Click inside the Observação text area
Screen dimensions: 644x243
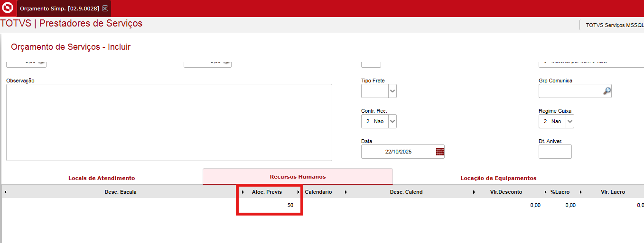point(169,122)
